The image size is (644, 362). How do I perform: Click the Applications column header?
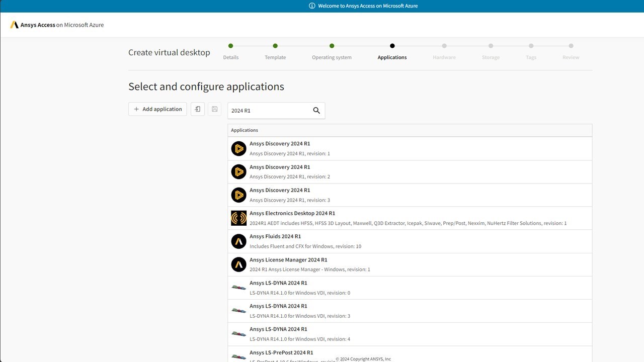point(410,130)
